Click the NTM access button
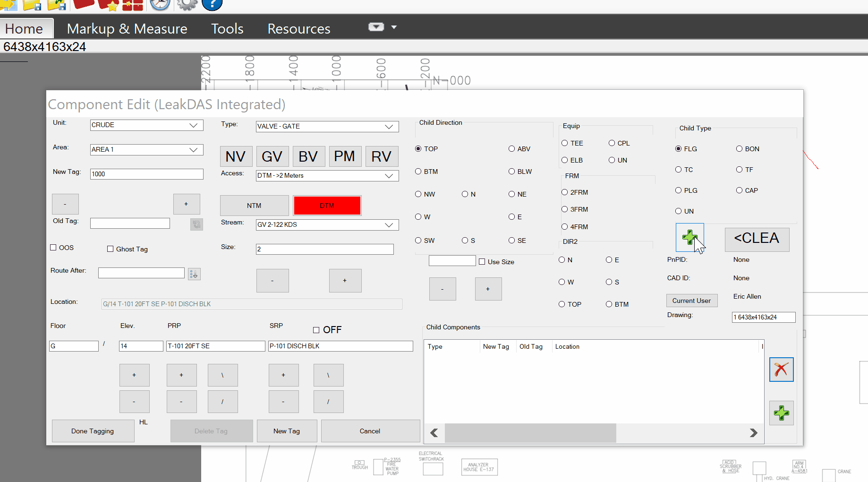 [254, 206]
